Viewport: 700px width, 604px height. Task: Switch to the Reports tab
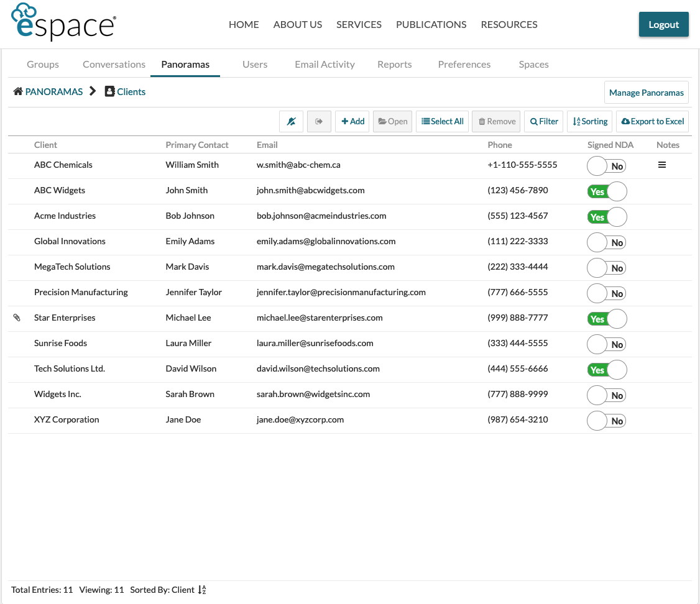click(x=395, y=64)
